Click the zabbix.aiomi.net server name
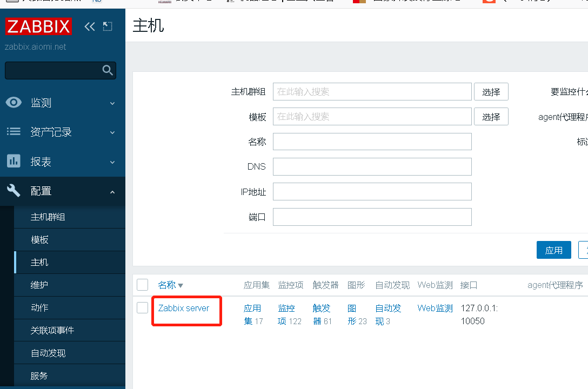The width and height of the screenshot is (588, 389). click(x=35, y=47)
